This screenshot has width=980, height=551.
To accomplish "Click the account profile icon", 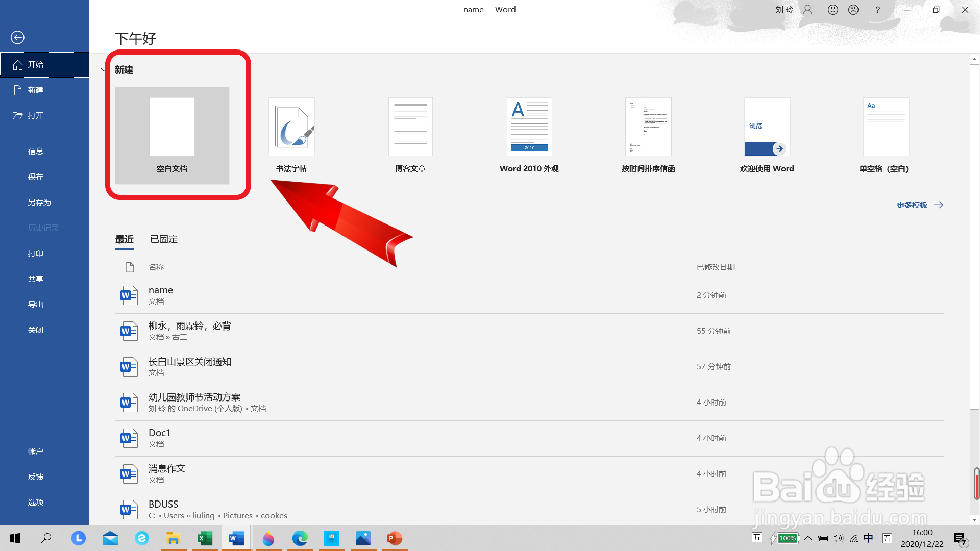I will pyautogui.click(x=807, y=10).
